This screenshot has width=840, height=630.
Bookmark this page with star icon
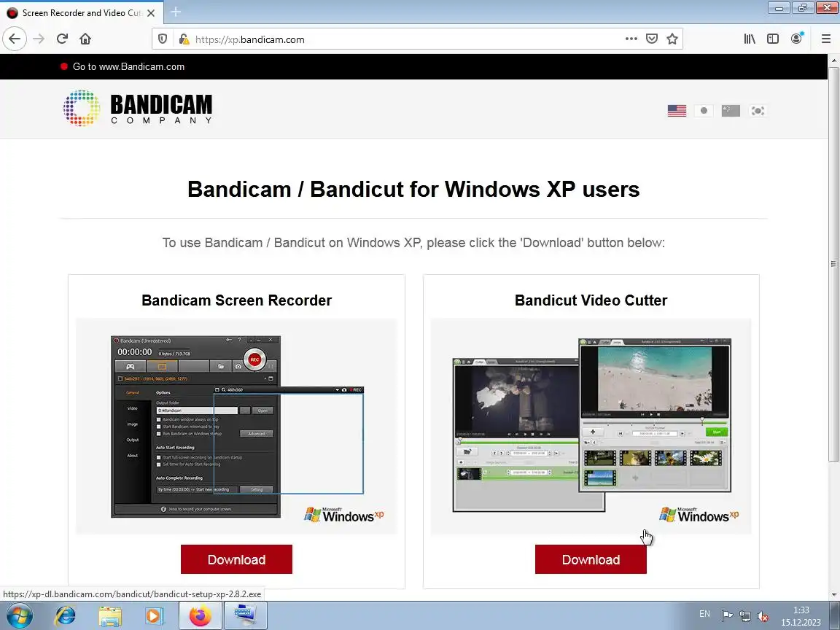[x=672, y=39]
